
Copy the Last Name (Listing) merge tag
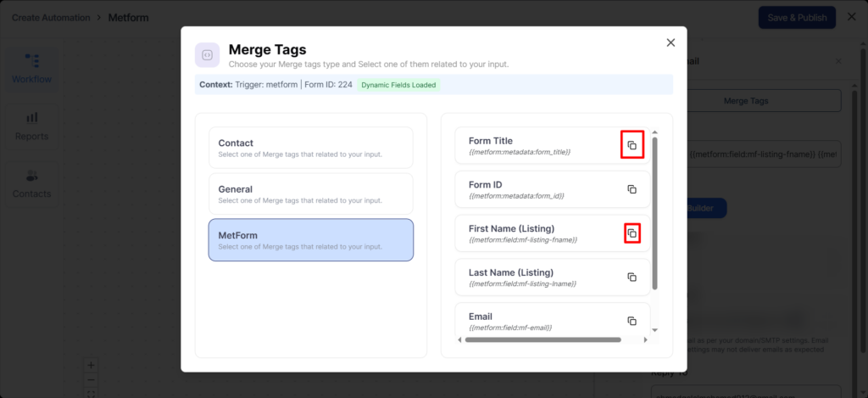[632, 277]
